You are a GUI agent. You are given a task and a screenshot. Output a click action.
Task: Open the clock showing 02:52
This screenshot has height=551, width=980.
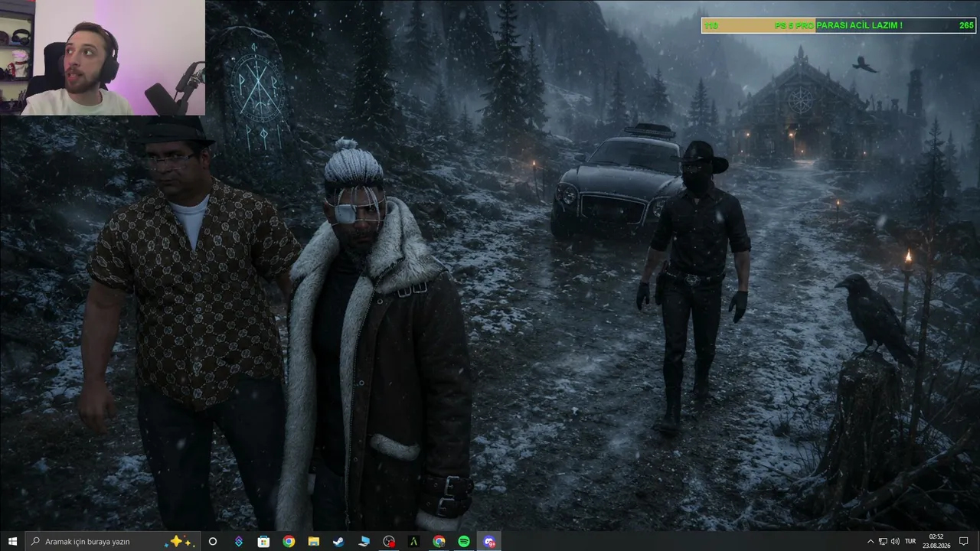(x=936, y=541)
